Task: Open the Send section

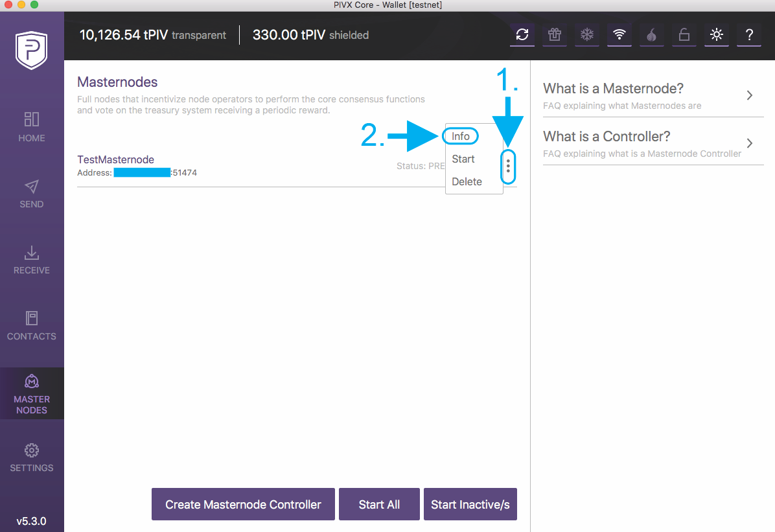Action: (x=32, y=194)
